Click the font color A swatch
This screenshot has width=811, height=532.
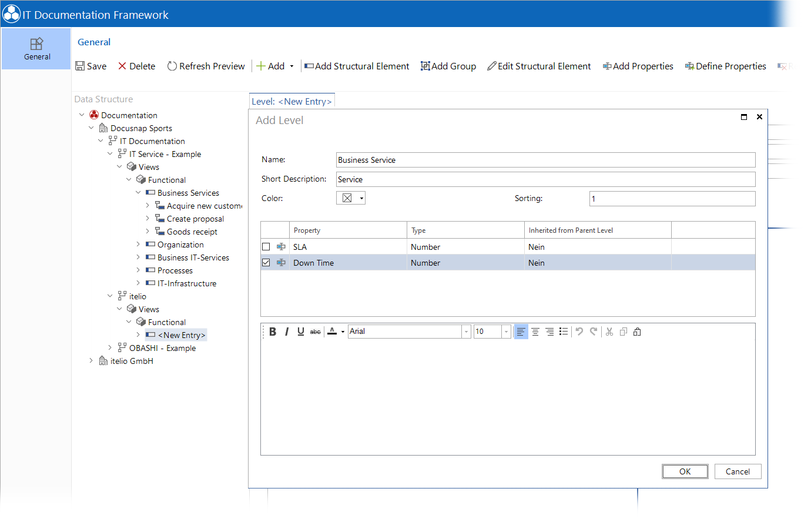332,332
